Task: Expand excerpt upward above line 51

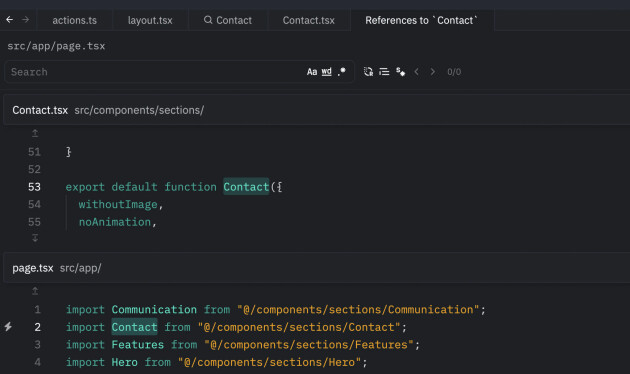Action: (35, 133)
